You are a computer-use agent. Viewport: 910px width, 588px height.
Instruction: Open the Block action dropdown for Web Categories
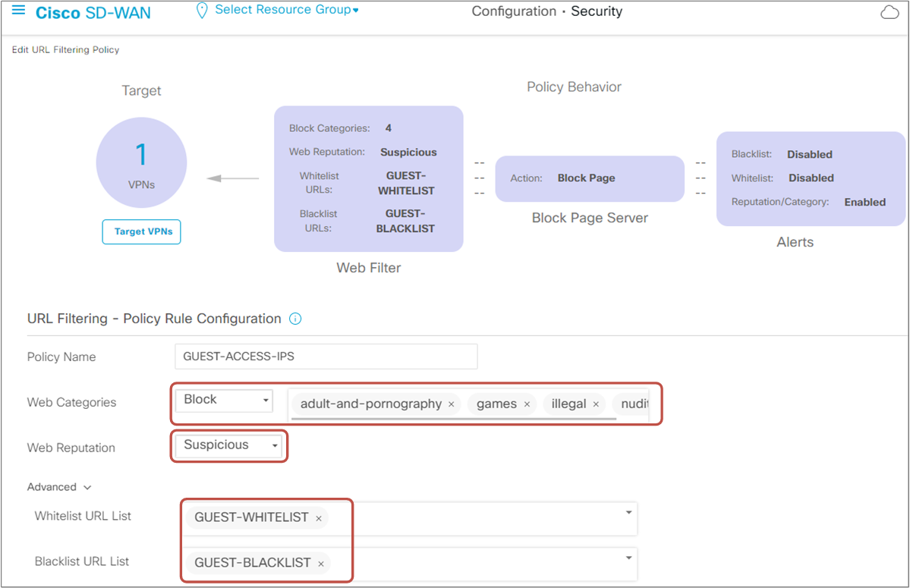(266, 400)
